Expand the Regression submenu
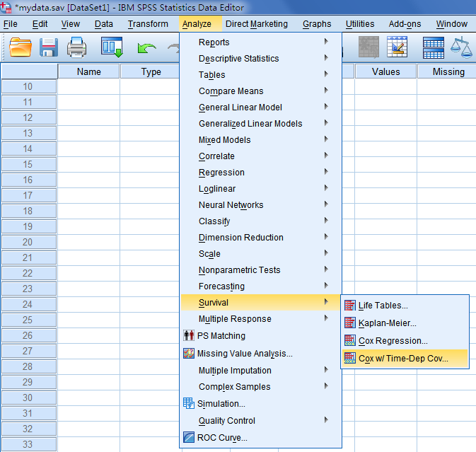 point(221,173)
